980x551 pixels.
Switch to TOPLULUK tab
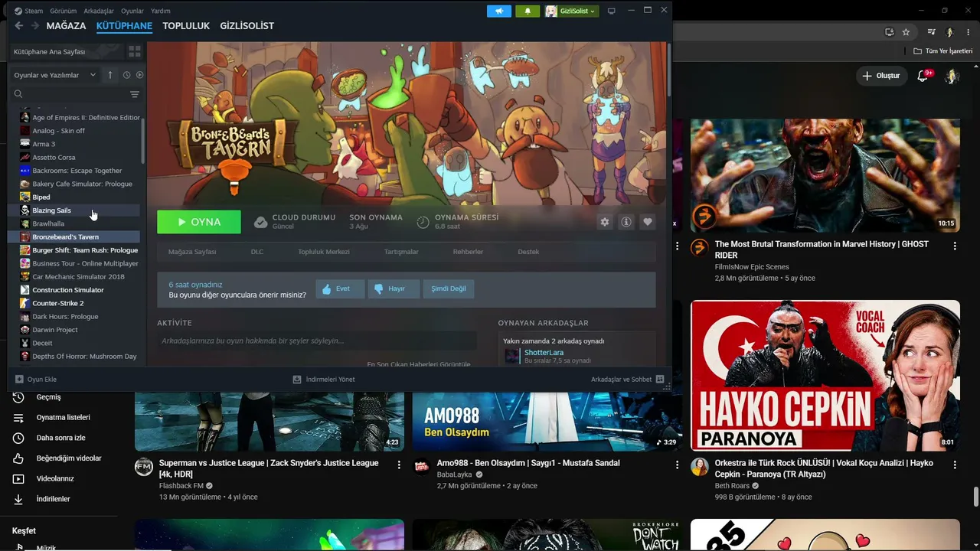pos(186,26)
